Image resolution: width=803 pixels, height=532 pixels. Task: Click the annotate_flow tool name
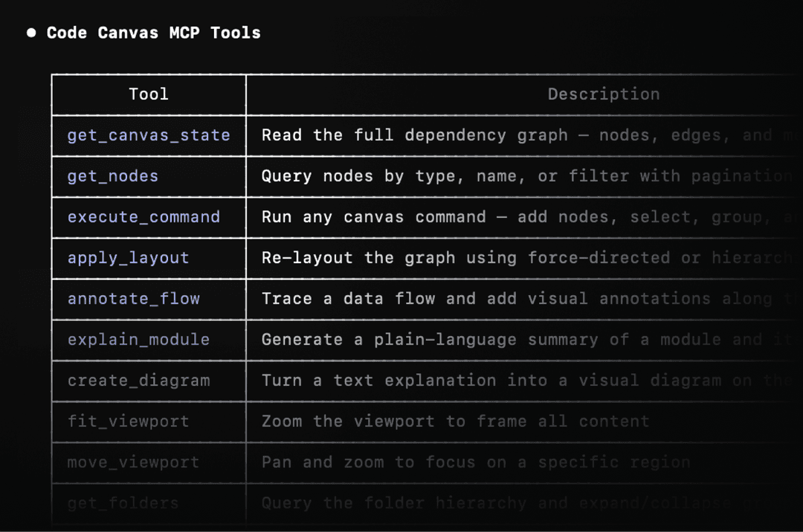(134, 299)
